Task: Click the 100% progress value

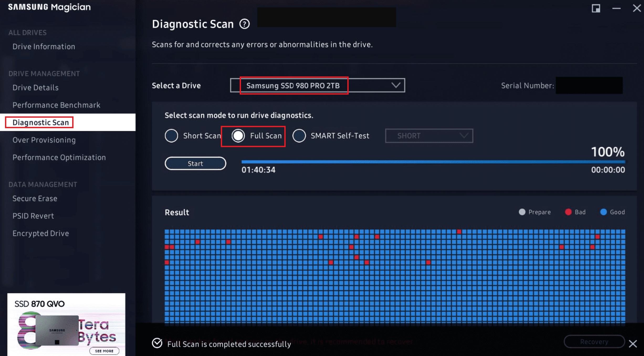Action: (x=608, y=152)
